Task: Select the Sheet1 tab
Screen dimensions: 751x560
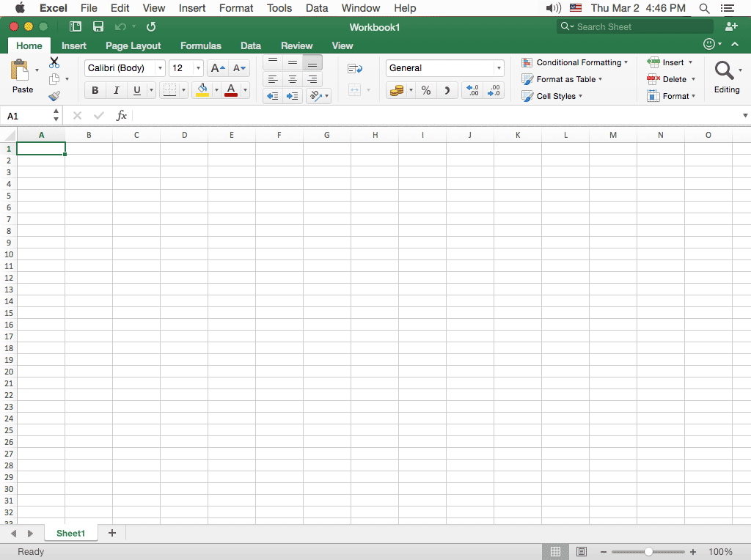Action: (70, 533)
